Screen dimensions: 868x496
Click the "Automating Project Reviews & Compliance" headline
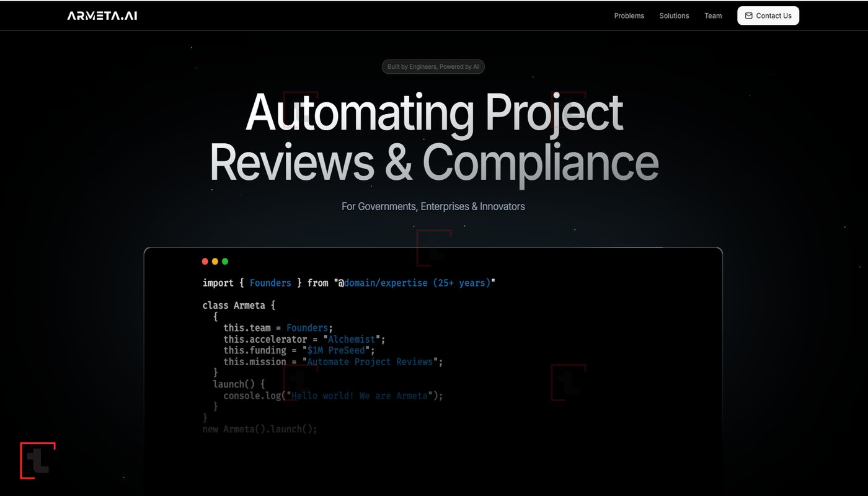point(434,138)
